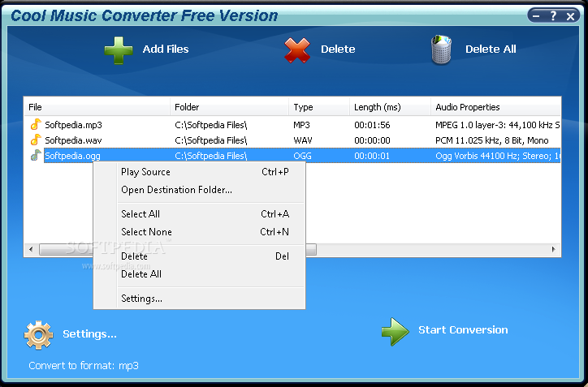Viewport: 588px width, 387px height.
Task: Click the trash can Delete All icon
Action: click(x=441, y=49)
